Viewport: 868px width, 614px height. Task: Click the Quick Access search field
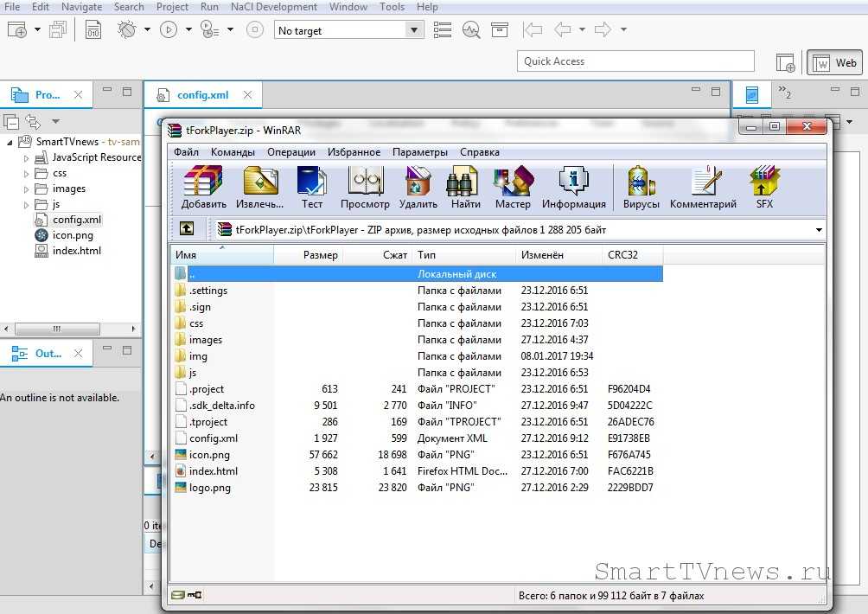(635, 61)
